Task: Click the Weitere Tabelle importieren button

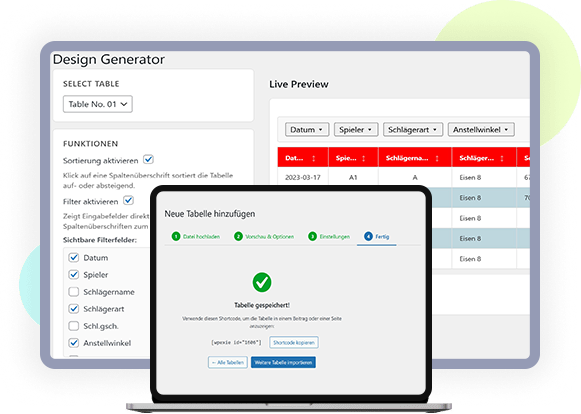Action: tap(283, 362)
